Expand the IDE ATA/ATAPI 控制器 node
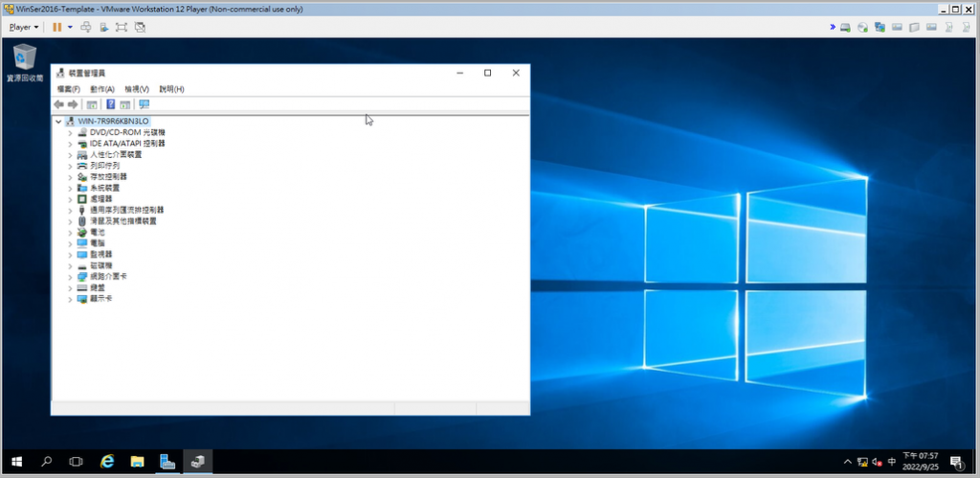980x478 pixels. (70, 144)
